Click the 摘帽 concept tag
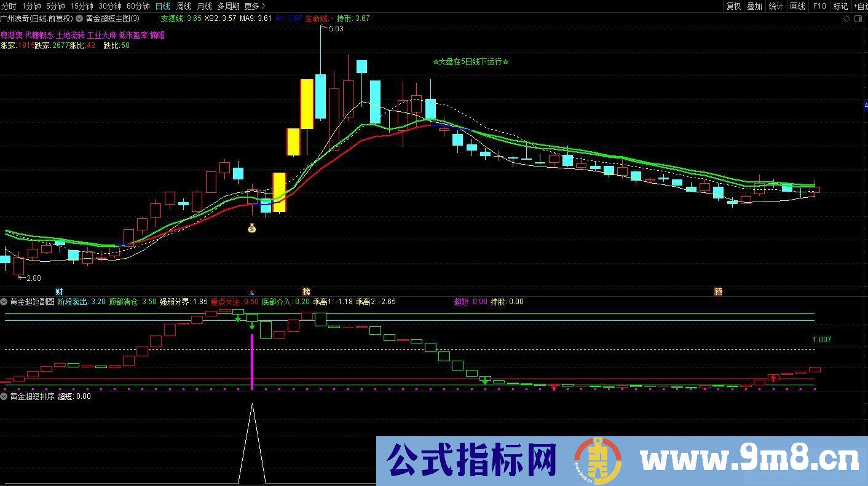The image size is (868, 486). tap(157, 36)
